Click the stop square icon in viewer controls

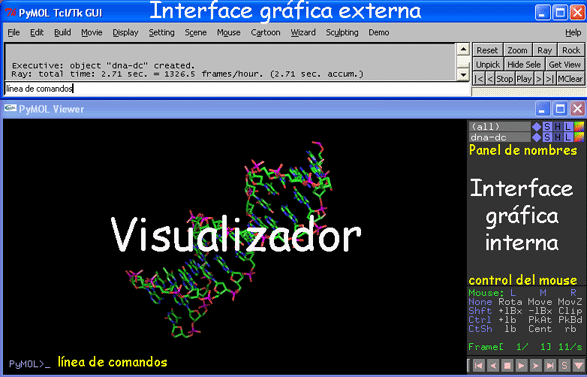(x=507, y=365)
